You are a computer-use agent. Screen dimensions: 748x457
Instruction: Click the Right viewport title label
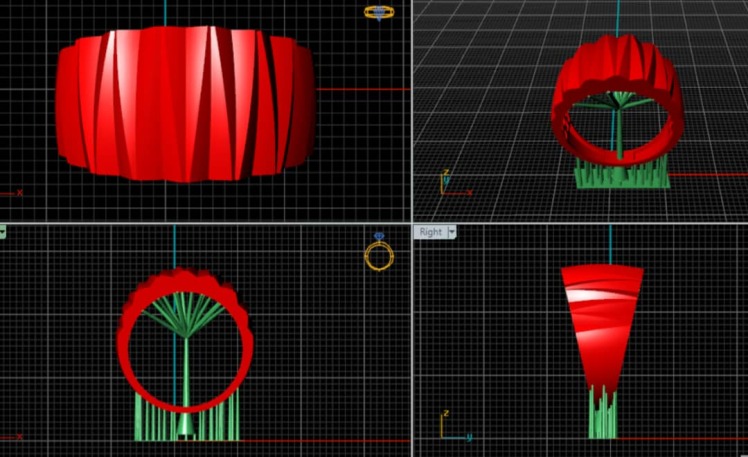click(430, 232)
